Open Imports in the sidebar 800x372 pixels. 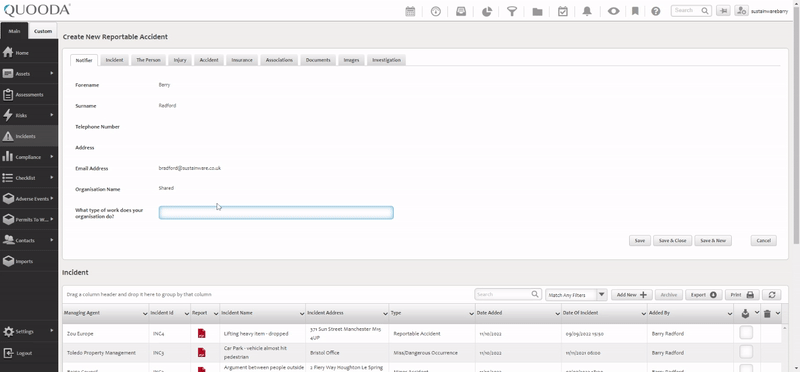29,261
